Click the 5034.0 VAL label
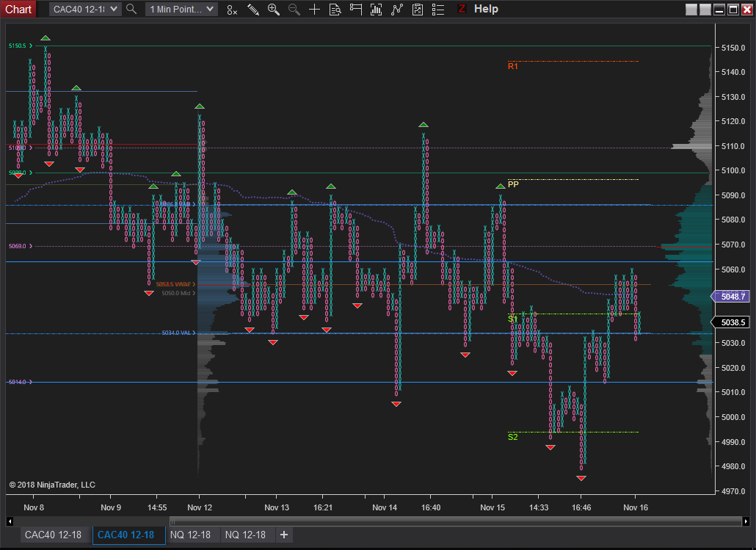This screenshot has width=756, height=550. pyautogui.click(x=176, y=333)
